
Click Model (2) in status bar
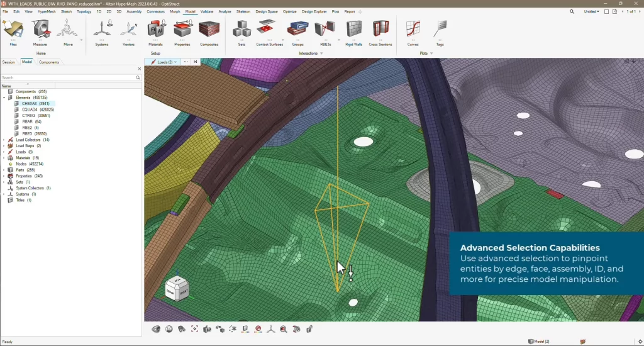(539, 342)
